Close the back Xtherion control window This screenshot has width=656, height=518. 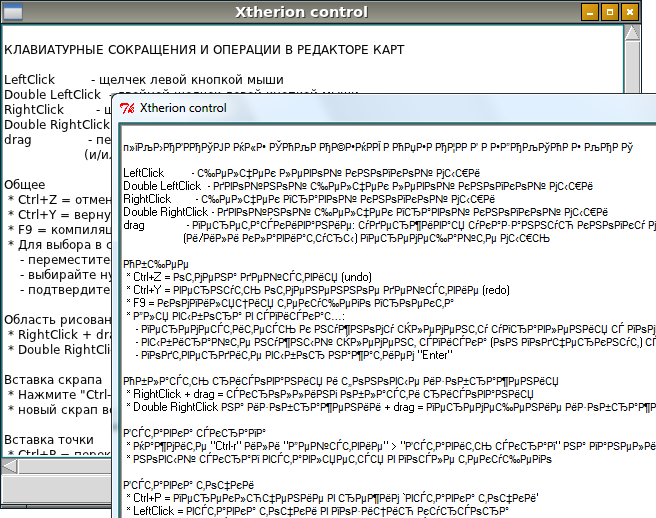pos(630,12)
